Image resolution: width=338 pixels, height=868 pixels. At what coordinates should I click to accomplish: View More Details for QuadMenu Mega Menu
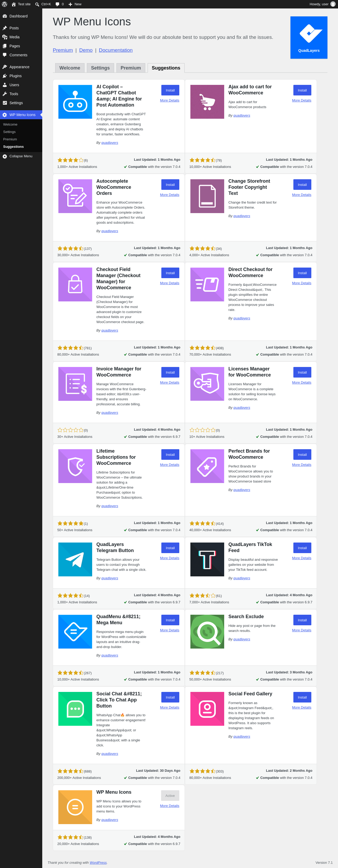click(x=169, y=630)
